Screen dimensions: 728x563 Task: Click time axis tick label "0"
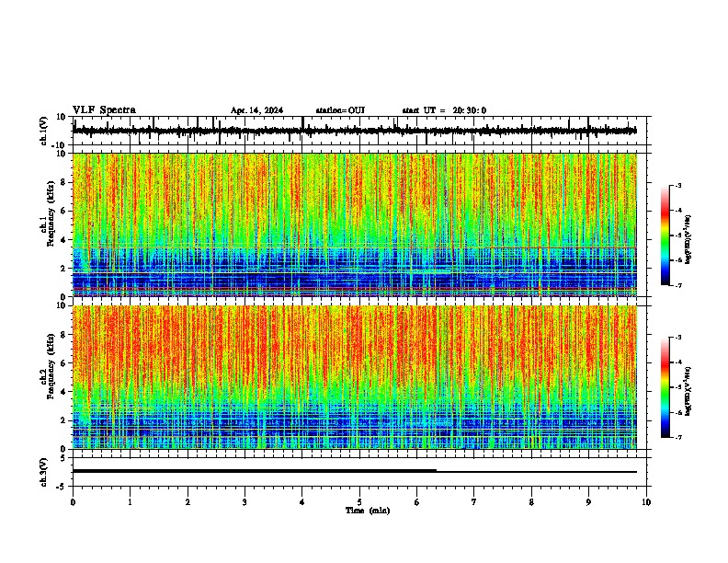(x=73, y=502)
